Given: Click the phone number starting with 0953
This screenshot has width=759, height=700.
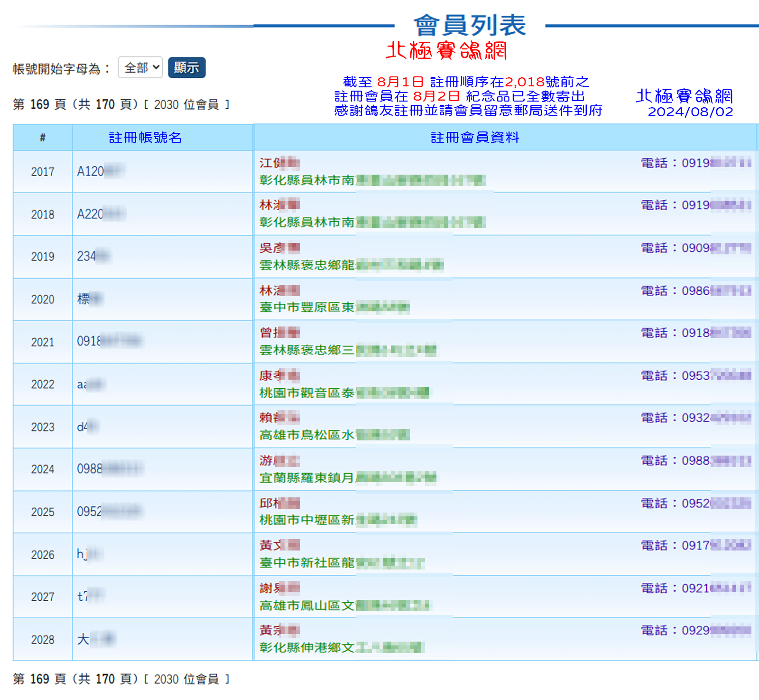Looking at the screenshot, I should pos(696,375).
